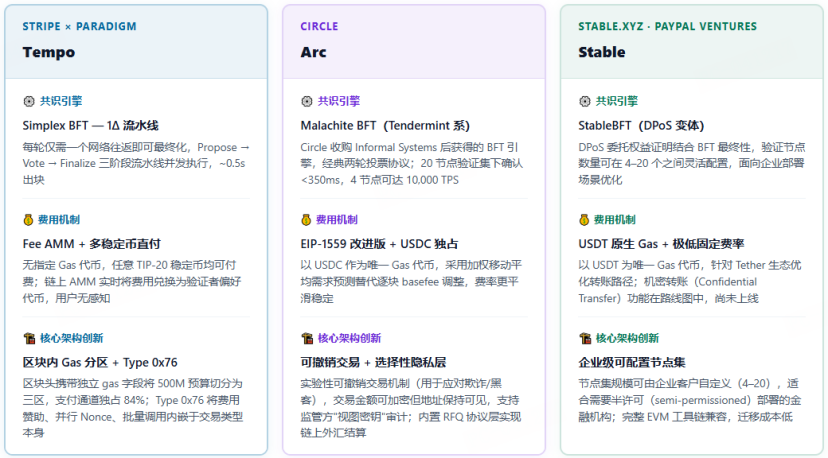Click the 费用机制 money bag icon under Arc
Viewport: 828px width, 458px height.
pyautogui.click(x=307, y=219)
